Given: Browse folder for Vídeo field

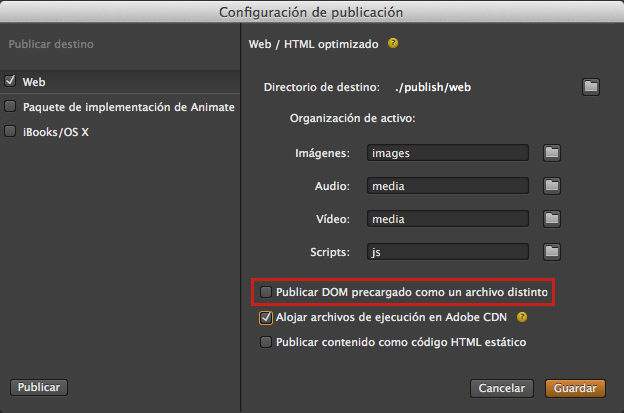Looking at the screenshot, I should (x=552, y=219).
